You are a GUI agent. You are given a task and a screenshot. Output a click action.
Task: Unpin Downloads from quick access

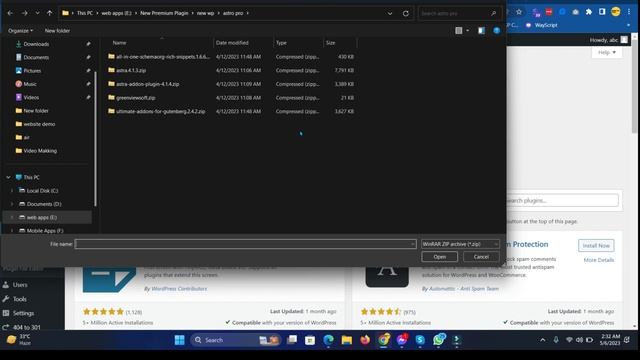[88, 44]
